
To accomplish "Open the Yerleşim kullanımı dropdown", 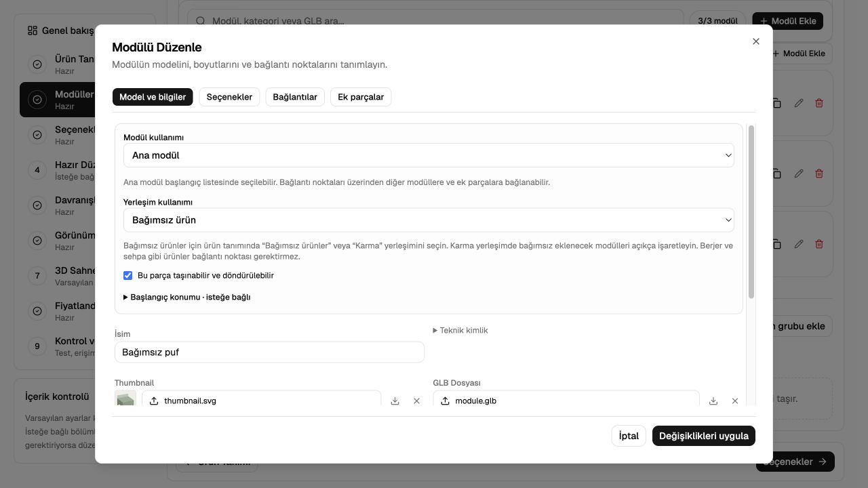I will [429, 220].
